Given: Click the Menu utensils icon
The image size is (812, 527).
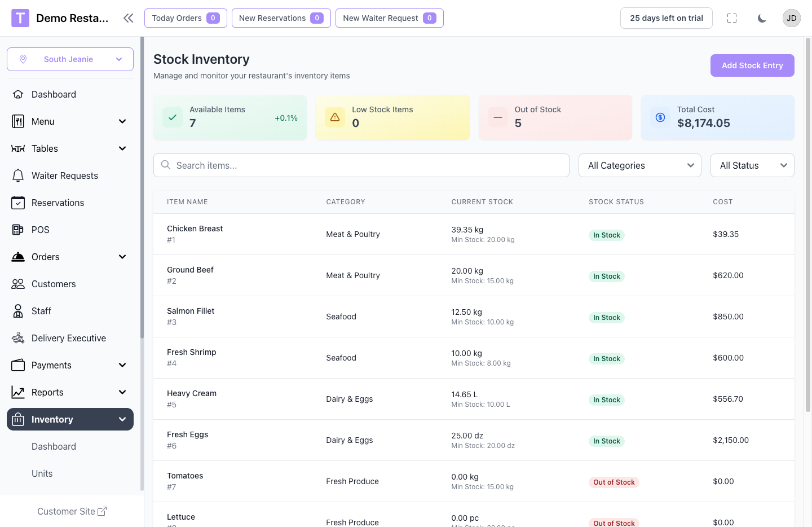Looking at the screenshot, I should pos(18,121).
